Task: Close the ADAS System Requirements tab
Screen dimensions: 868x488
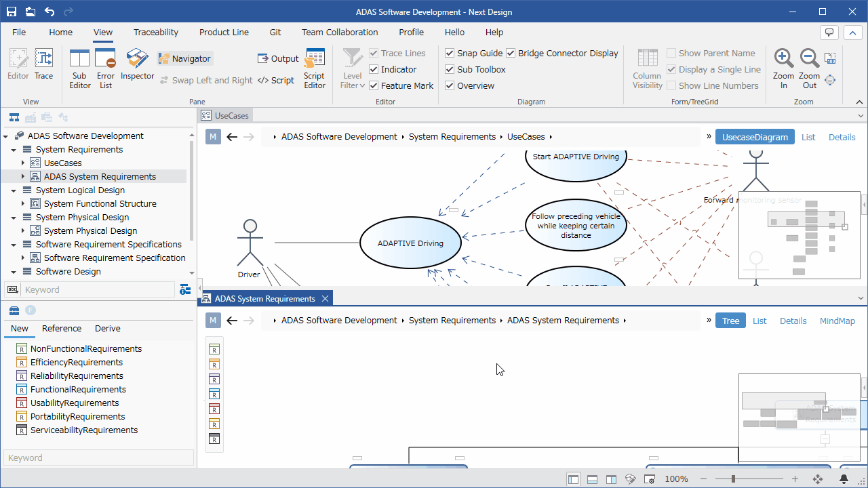Action: click(x=325, y=298)
